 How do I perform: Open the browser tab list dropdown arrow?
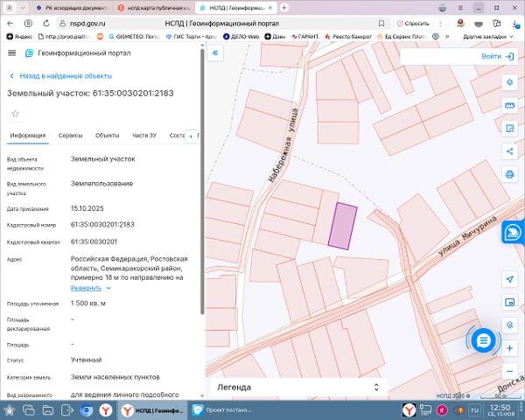click(x=23, y=8)
